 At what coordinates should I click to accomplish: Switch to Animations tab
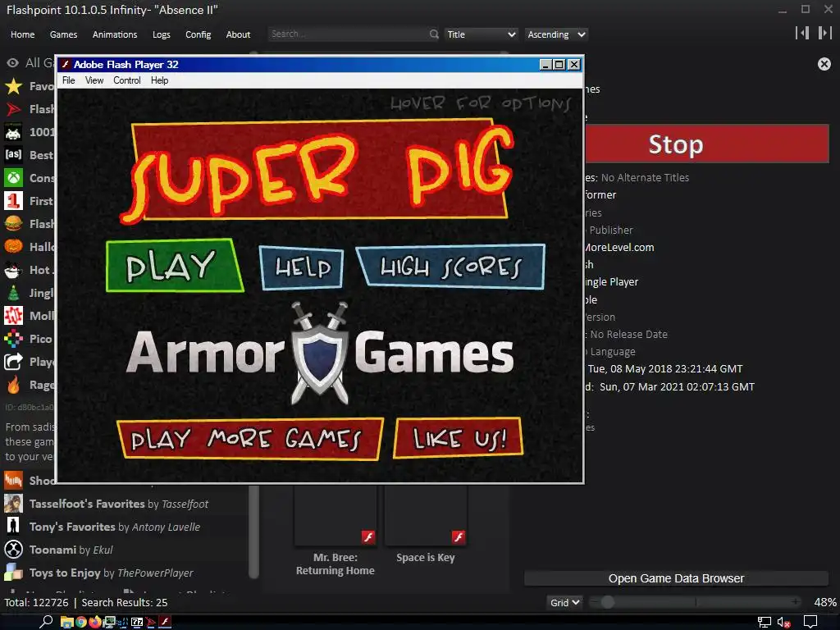[x=115, y=34]
